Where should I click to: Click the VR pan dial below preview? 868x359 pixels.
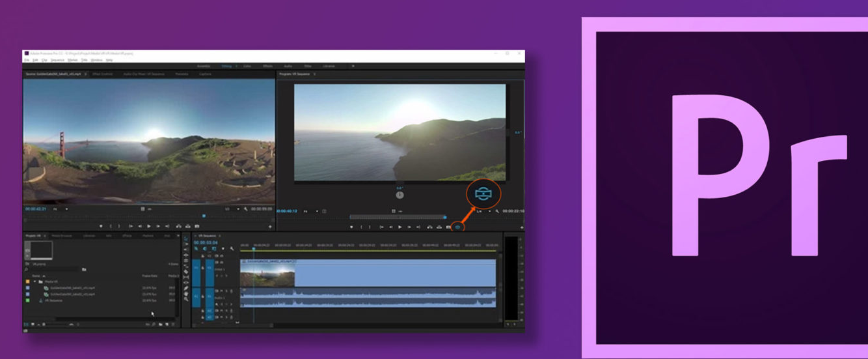400,195
